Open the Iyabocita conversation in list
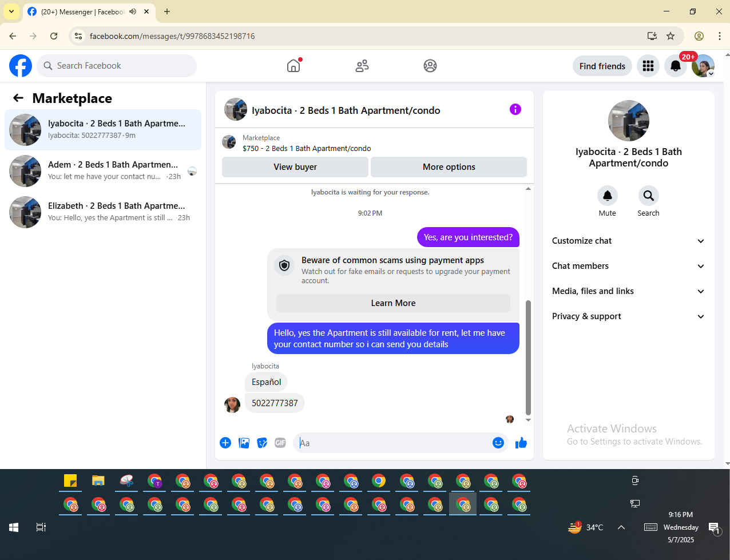The image size is (730, 560). coord(103,130)
